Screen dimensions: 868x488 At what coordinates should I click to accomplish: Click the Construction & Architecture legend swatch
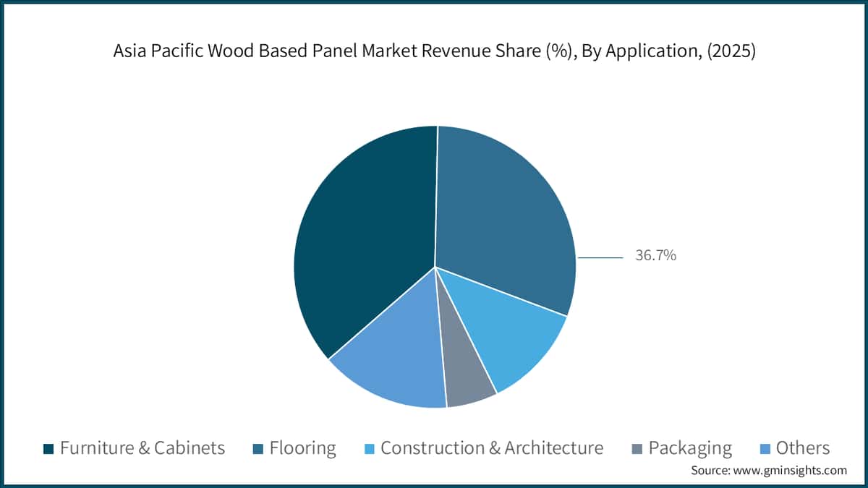coord(370,449)
